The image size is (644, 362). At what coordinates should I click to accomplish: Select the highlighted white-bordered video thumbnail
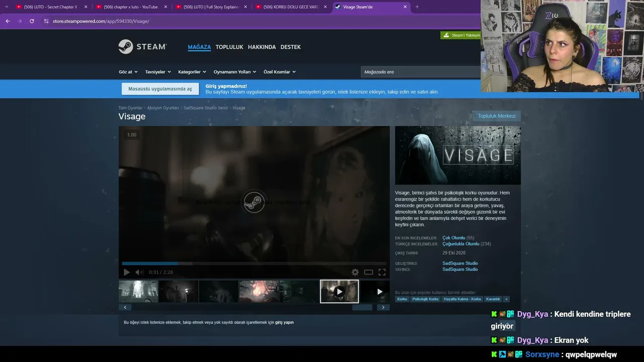[340, 292]
